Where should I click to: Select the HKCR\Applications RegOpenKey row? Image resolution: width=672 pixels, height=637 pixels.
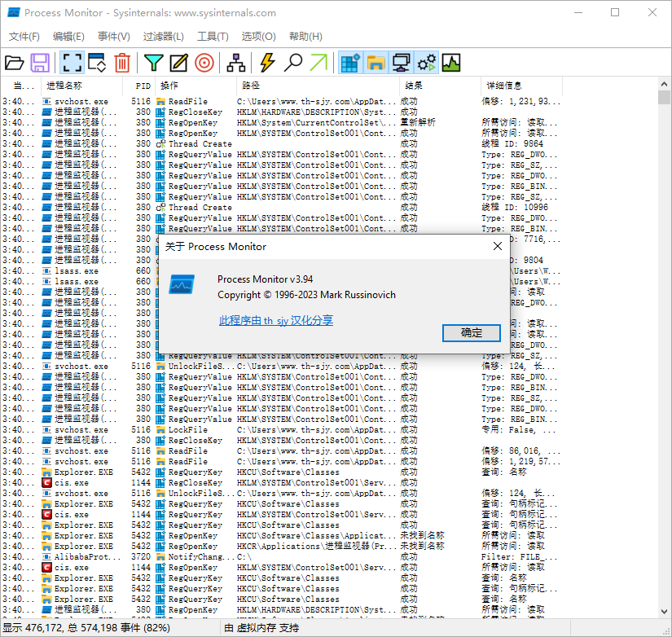[x=281, y=546]
